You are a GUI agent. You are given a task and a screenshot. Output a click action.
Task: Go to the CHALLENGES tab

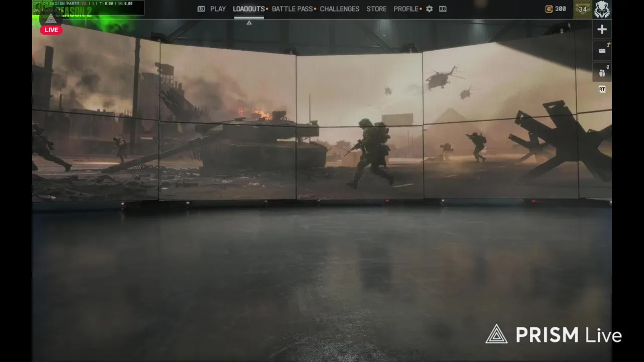click(x=340, y=9)
